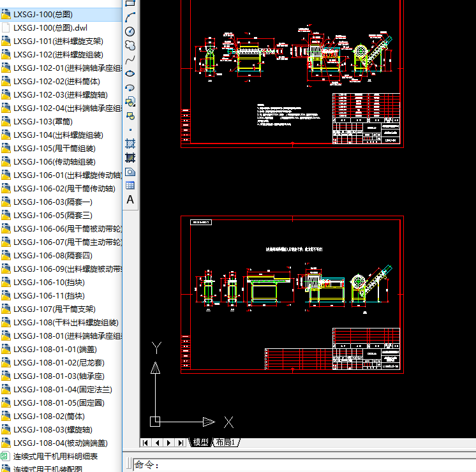Select LXSGJ-102-02(进料筒体) file

click(x=57, y=82)
